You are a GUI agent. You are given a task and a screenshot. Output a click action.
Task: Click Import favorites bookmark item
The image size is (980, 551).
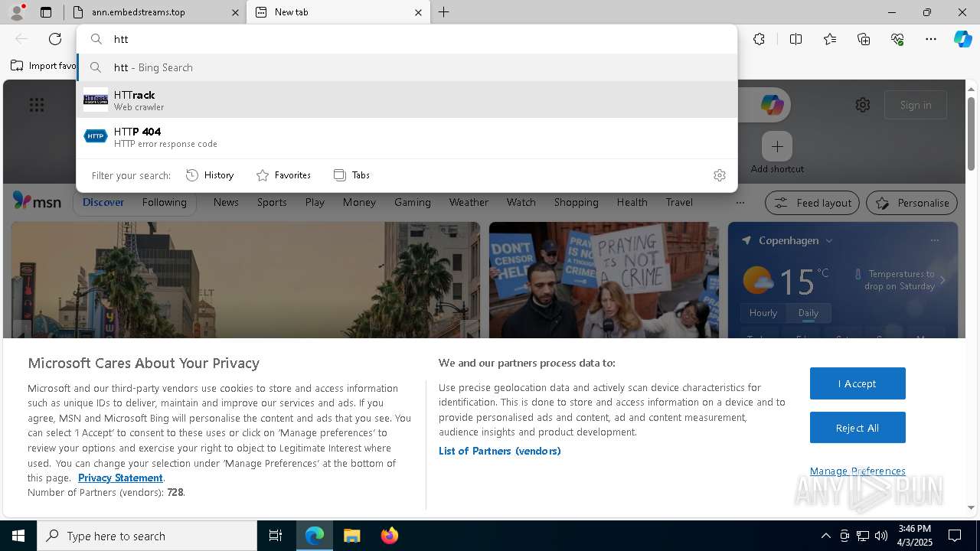point(44,66)
